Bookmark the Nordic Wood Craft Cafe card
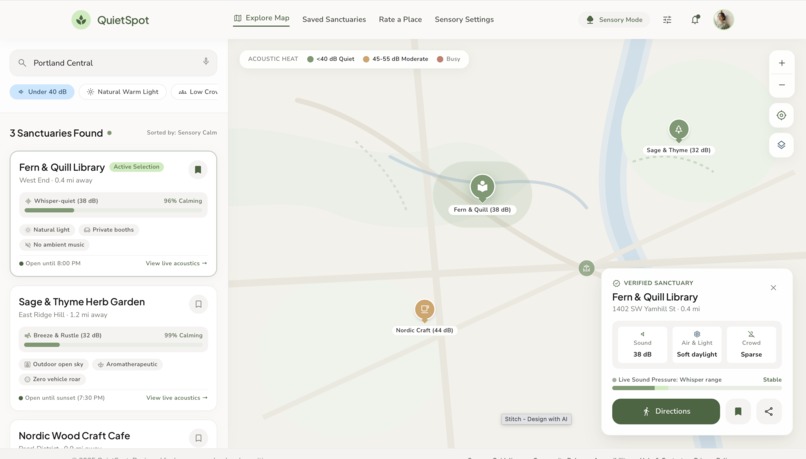Screen dimensions: 806x459 (x=198, y=438)
